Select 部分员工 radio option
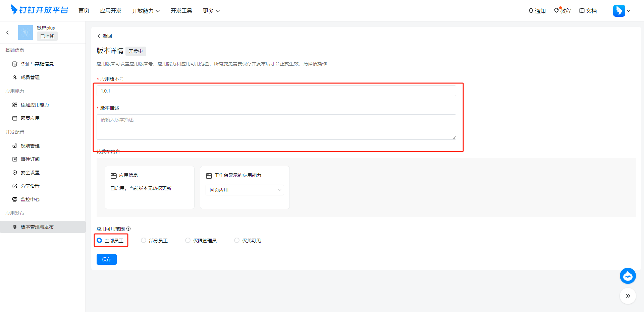 pos(144,240)
